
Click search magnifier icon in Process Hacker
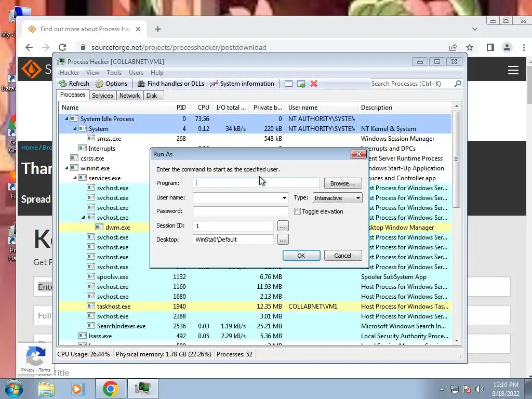[458, 84]
